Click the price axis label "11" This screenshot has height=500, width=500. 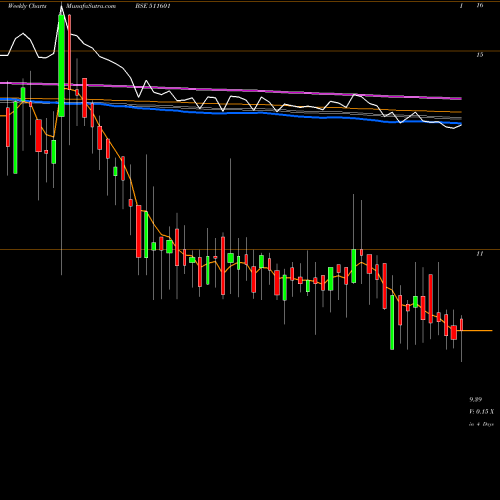[480, 254]
